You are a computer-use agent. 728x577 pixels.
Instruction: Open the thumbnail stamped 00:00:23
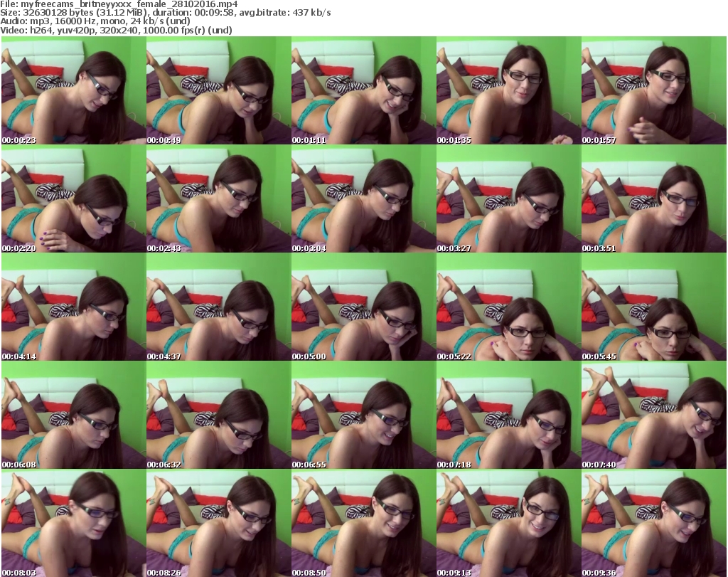73,90
